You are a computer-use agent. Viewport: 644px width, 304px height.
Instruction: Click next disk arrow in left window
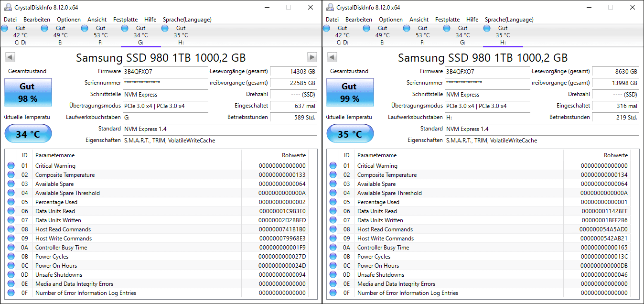click(312, 57)
